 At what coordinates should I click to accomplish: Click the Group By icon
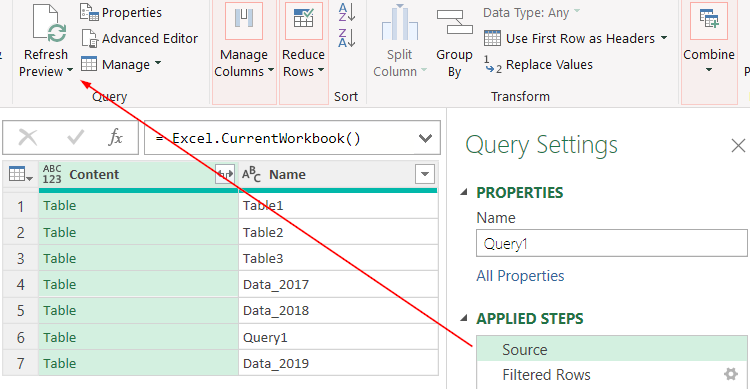(x=454, y=24)
